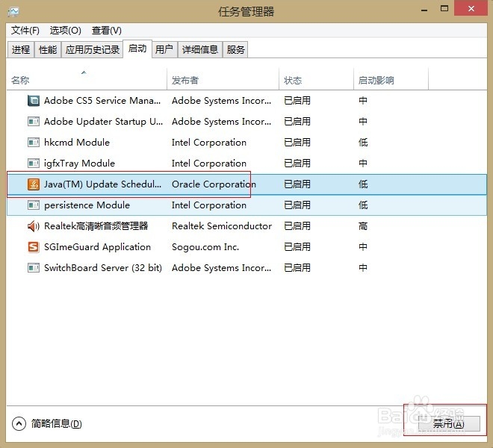The width and height of the screenshot is (493, 448).
Task: Click the Java Update Scheduler icon
Action: coord(34,184)
